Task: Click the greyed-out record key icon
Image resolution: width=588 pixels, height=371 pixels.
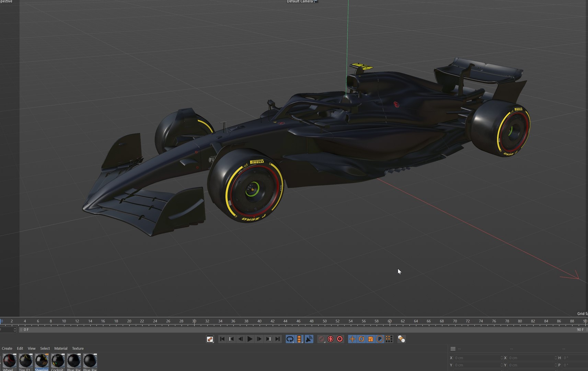Action: [x=321, y=339]
